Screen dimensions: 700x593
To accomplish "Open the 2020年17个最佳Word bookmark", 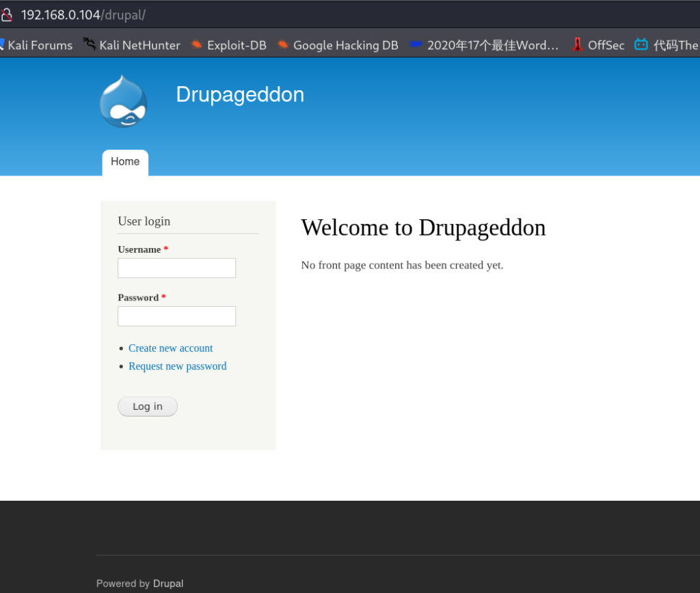I will click(484, 45).
